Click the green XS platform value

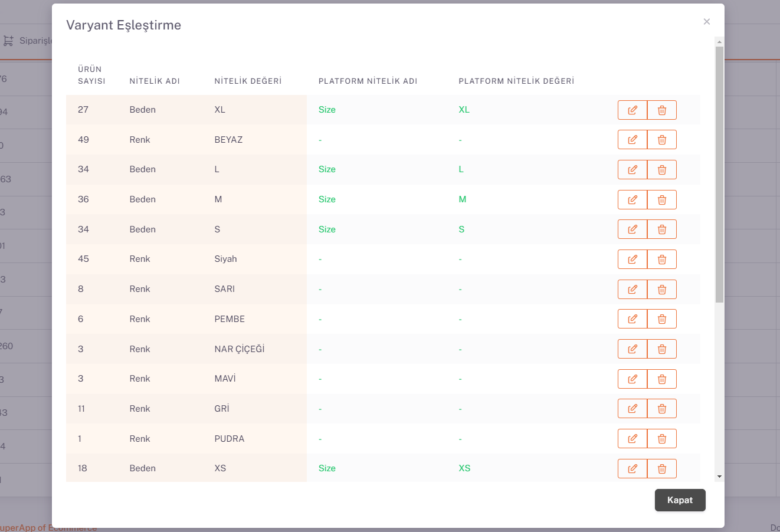pos(464,468)
